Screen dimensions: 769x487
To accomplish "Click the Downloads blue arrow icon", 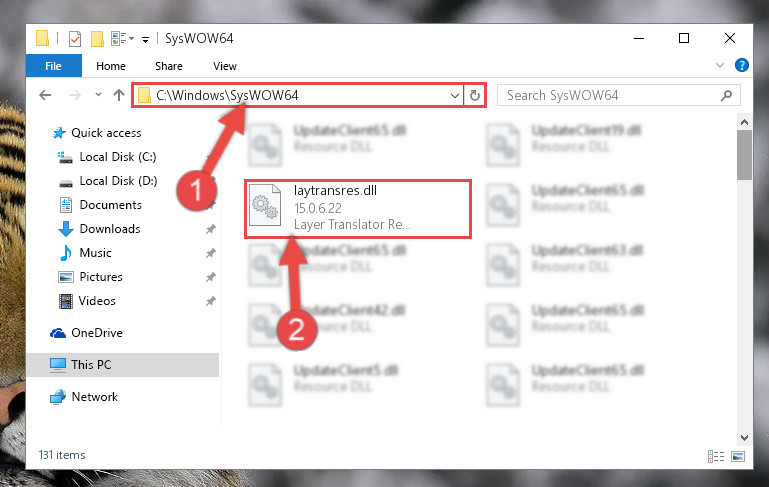I will click(66, 229).
